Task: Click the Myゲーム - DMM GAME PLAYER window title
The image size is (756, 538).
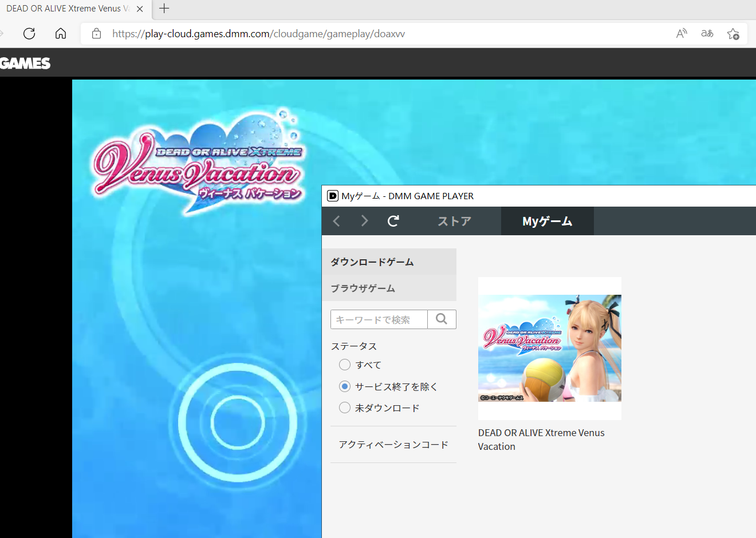Action: tap(407, 196)
